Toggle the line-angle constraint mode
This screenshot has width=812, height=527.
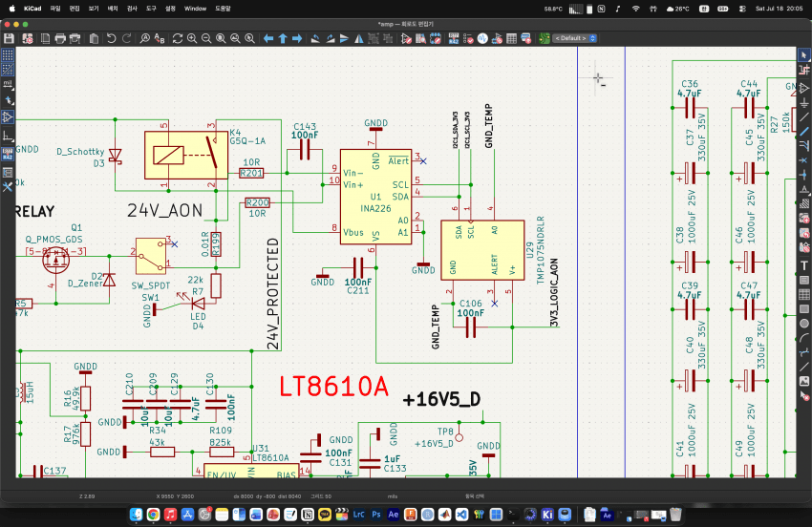8,137
